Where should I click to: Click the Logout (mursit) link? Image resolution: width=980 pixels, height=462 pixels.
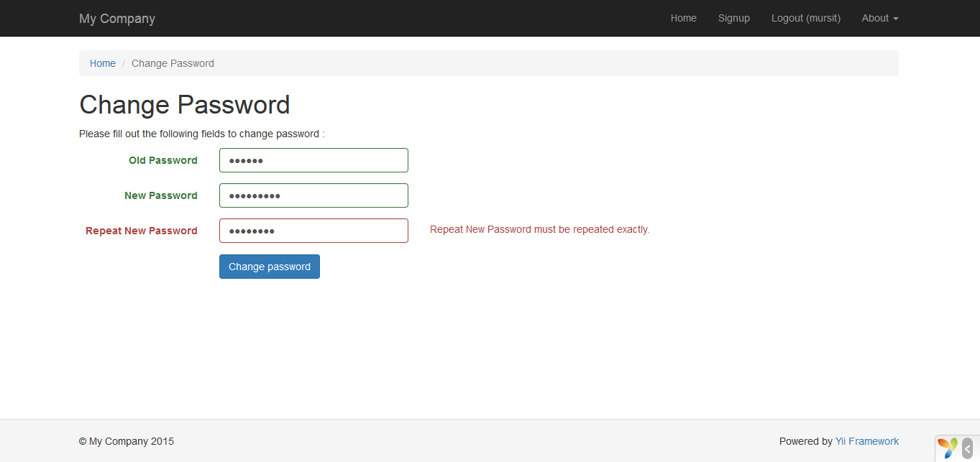[805, 18]
